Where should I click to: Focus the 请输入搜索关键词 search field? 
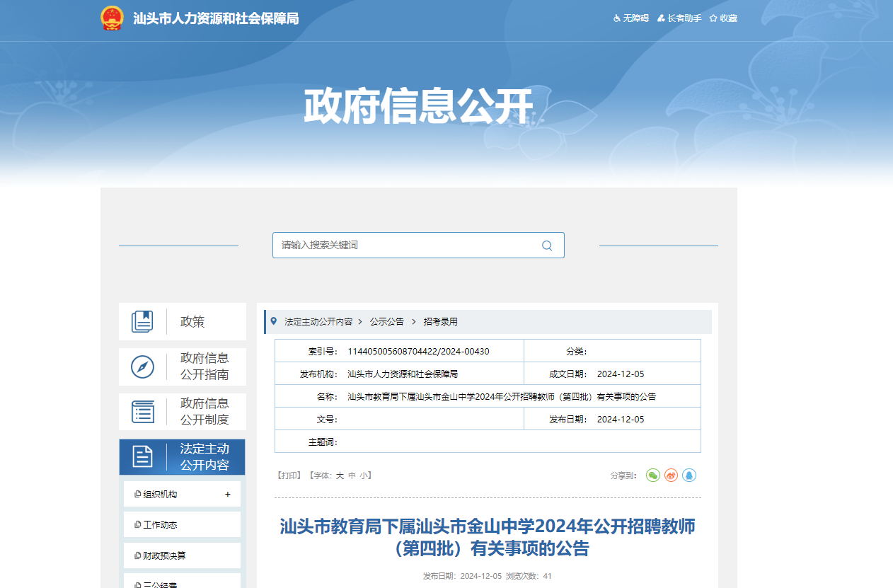[418, 245]
